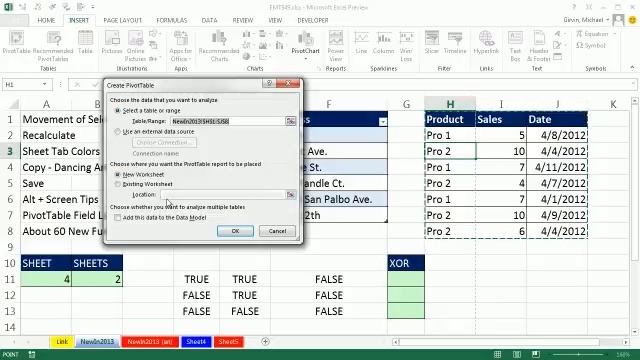640x360 pixels.
Task: Select the XOR header cell
Action: 406,263
